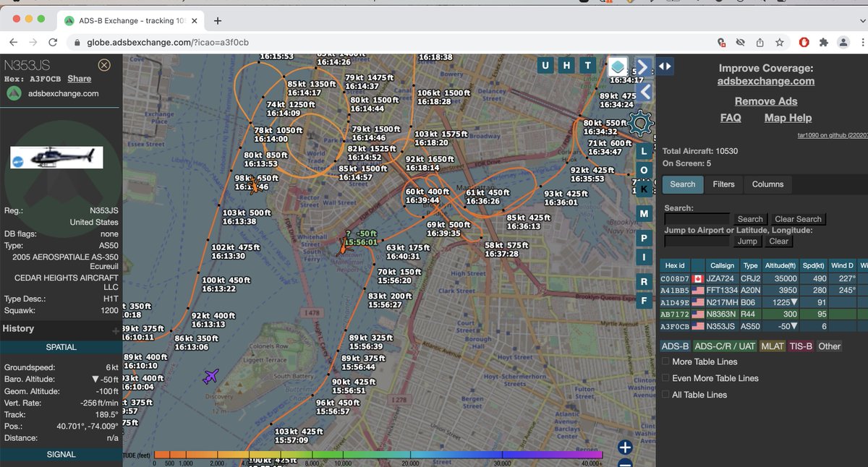Enable More Table Lines checkbox
The image size is (868, 467).
[666, 361]
